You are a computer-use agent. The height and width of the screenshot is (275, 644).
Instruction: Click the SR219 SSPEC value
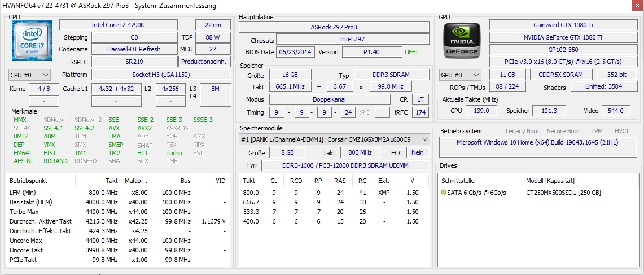click(x=134, y=62)
